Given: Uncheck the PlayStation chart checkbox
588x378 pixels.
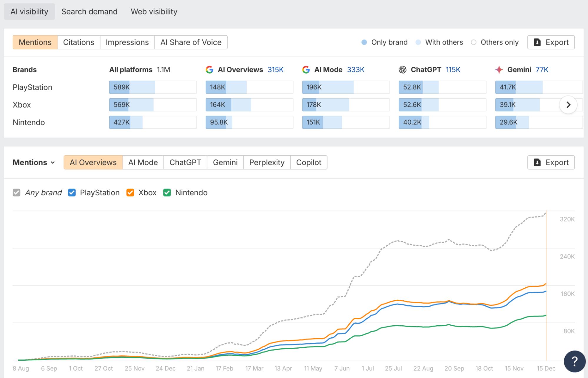Looking at the screenshot, I should click(72, 193).
